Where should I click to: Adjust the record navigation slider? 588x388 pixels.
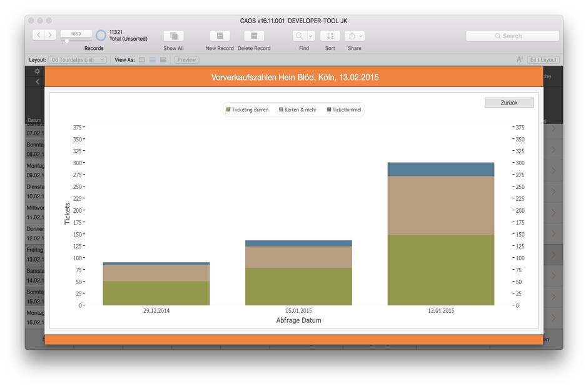tap(67, 41)
